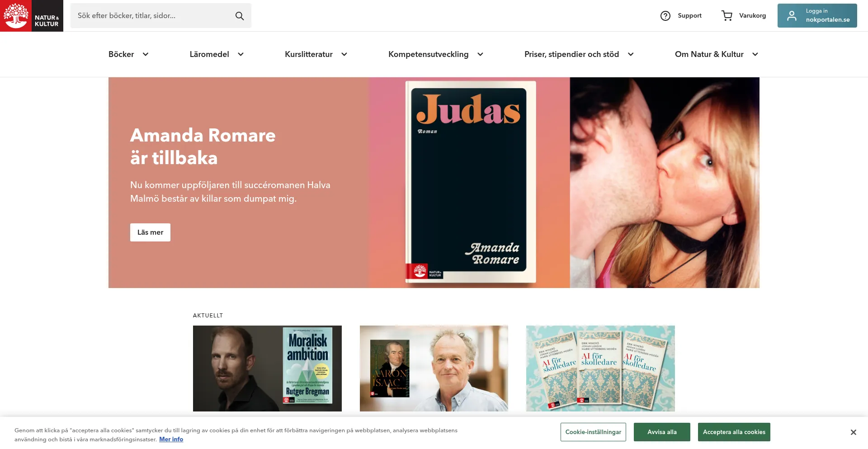
Task: Click the Halva Malmö teaser paragraph
Action: point(230,192)
